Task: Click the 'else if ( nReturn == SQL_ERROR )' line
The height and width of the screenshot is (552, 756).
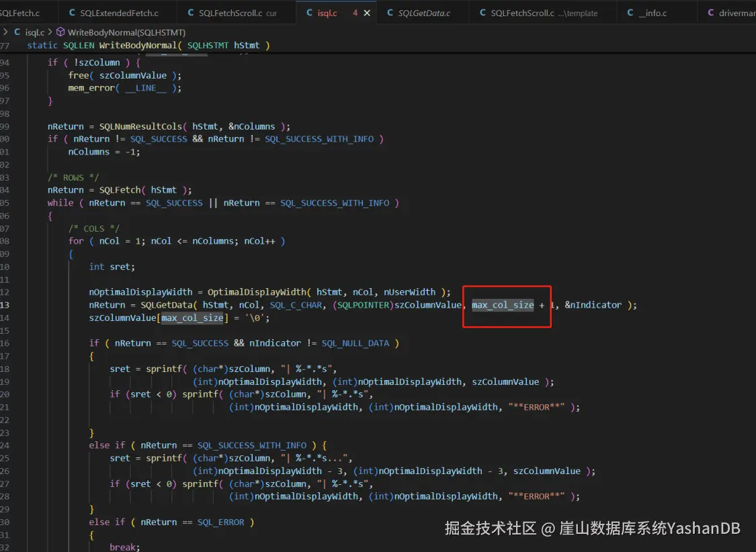Action: (171, 522)
